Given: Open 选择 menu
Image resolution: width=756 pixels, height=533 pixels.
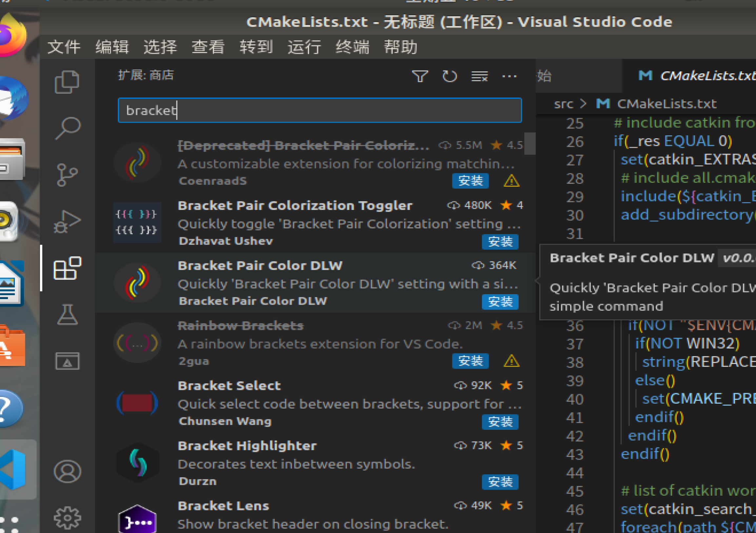Looking at the screenshot, I should 160,47.
